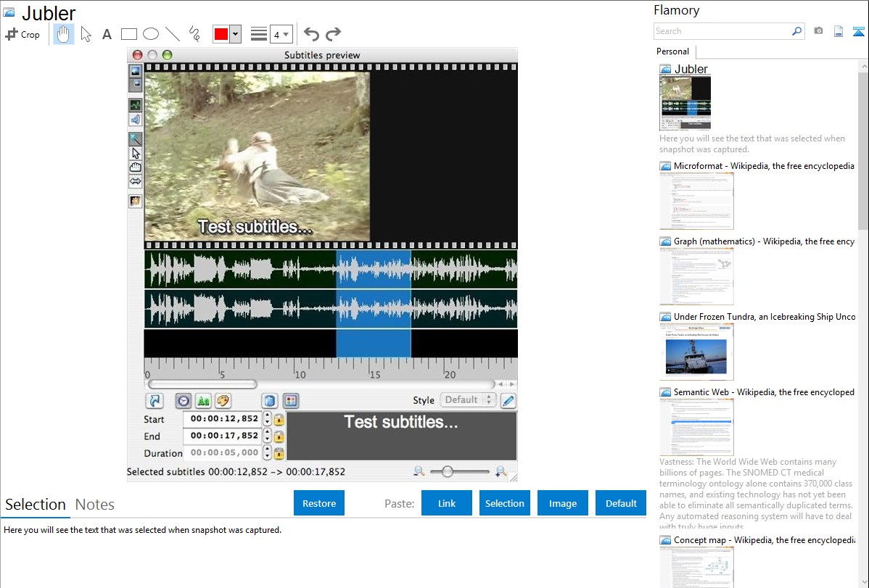Click the bottom sidebar flower-picture button
This screenshot has height=588, width=869.
tap(135, 201)
